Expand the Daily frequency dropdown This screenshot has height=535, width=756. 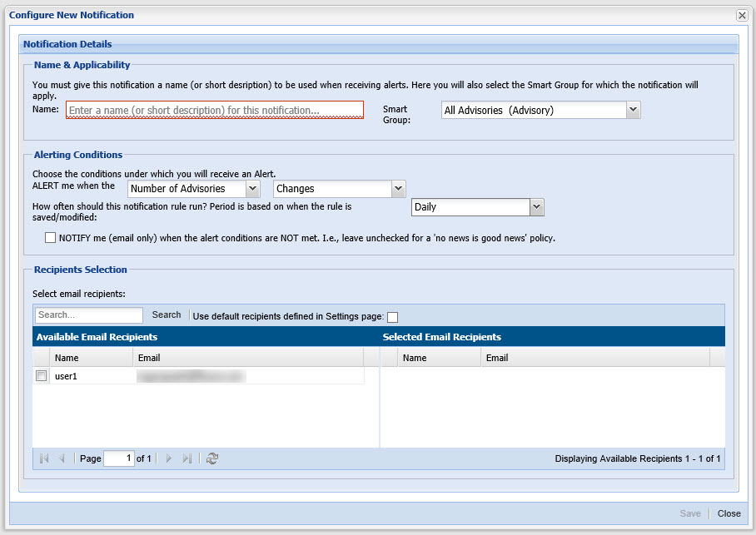pyautogui.click(x=536, y=207)
